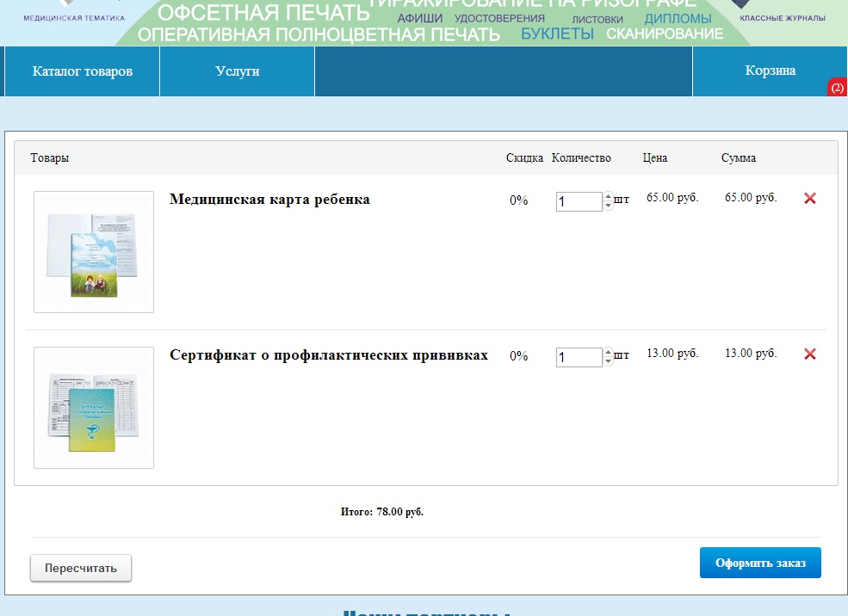Open the Каталог товаров menu

click(82, 71)
